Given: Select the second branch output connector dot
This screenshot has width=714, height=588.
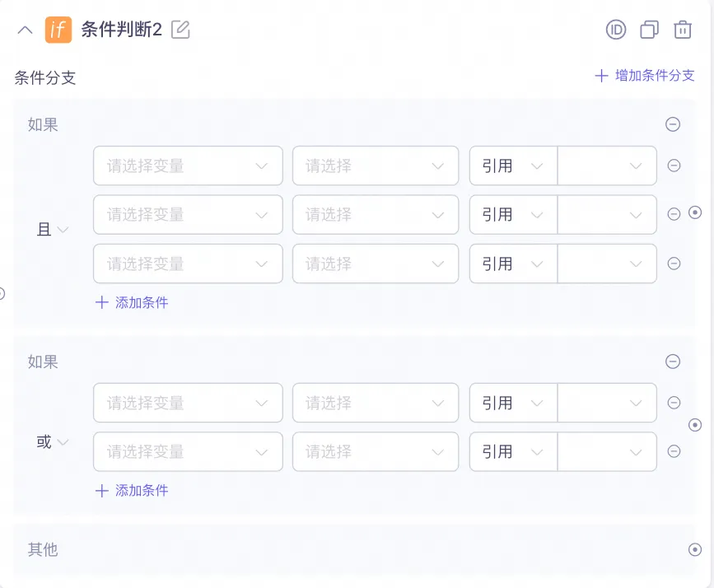Looking at the screenshot, I should point(695,425).
